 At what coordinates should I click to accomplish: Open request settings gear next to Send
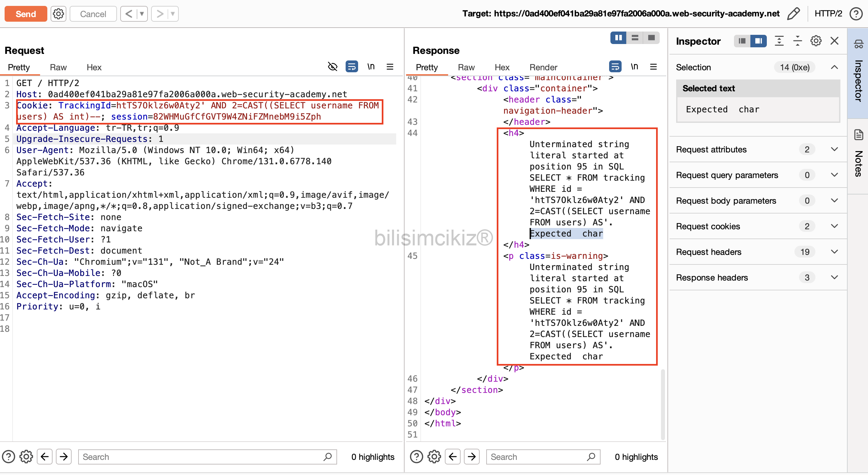(58, 14)
